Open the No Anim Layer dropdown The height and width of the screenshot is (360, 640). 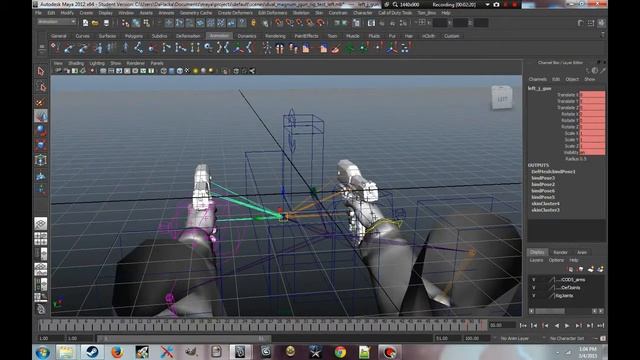[514, 338]
